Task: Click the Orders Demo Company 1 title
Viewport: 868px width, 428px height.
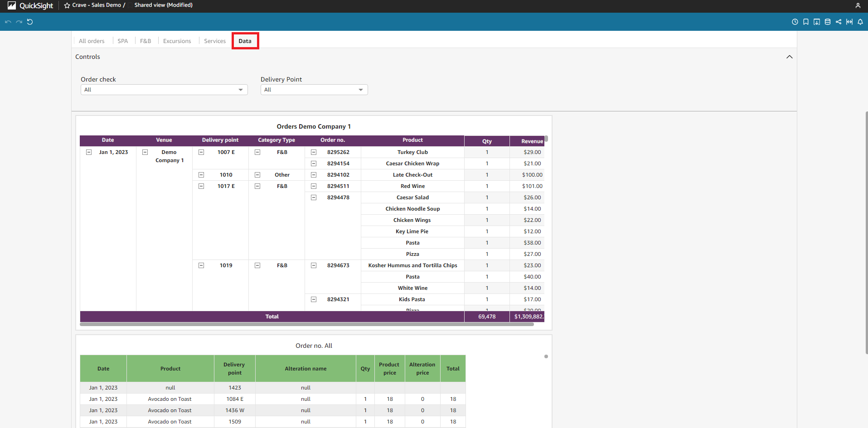Action: 314,126
